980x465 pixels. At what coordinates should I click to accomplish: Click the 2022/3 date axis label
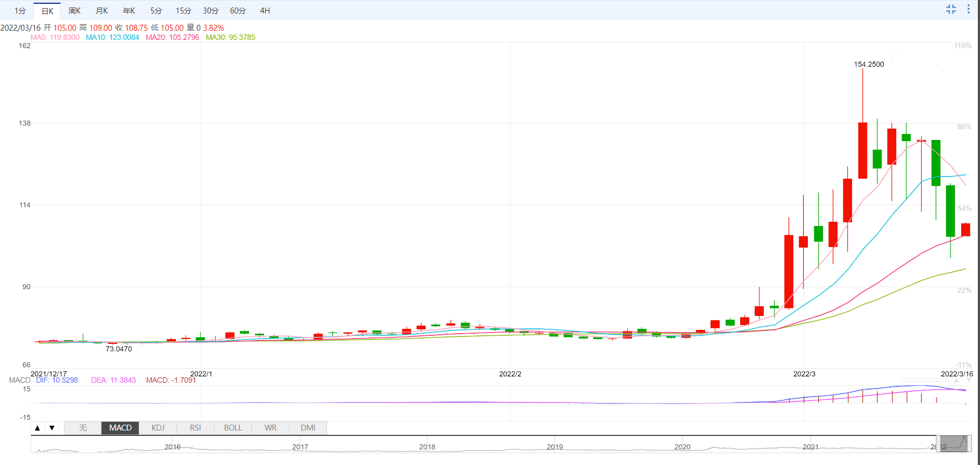804,374
